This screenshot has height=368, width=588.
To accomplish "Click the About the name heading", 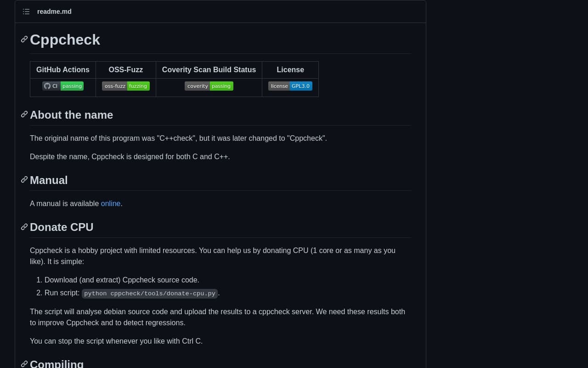I will click(71, 115).
